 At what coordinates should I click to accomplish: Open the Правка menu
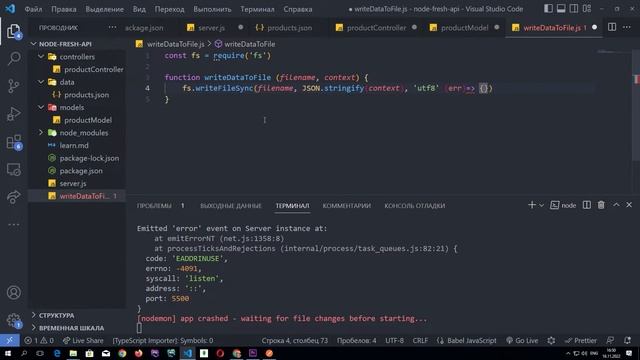click(64, 9)
